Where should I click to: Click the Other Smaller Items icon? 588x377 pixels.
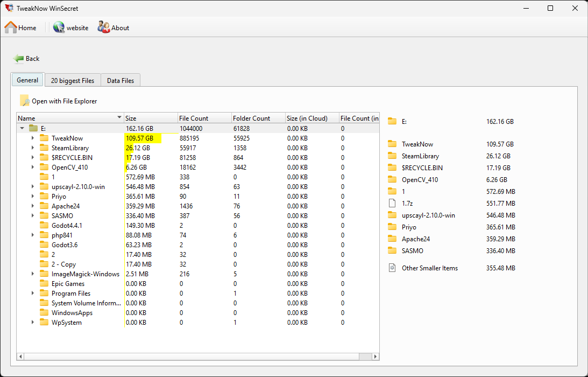pyautogui.click(x=392, y=268)
